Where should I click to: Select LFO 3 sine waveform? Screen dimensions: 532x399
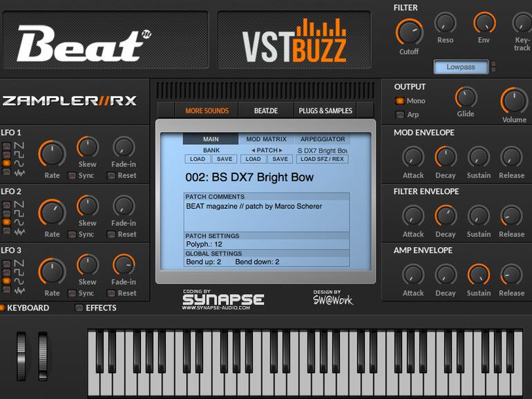[6, 281]
